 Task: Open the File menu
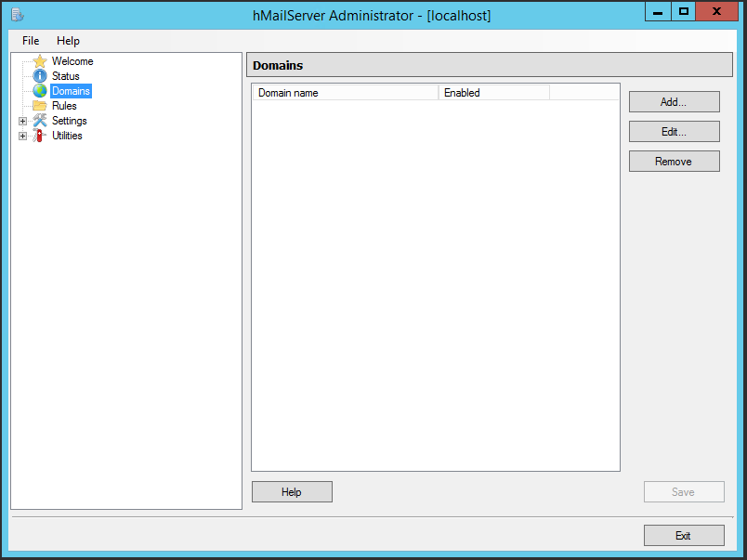pyautogui.click(x=31, y=41)
